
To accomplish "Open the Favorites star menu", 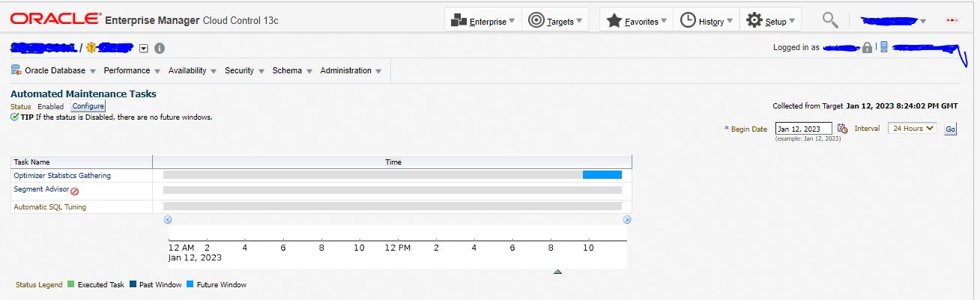I will 636,21.
